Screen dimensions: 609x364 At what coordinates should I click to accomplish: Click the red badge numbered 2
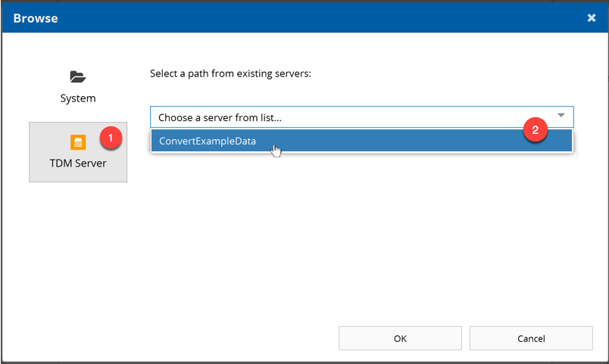(x=536, y=130)
